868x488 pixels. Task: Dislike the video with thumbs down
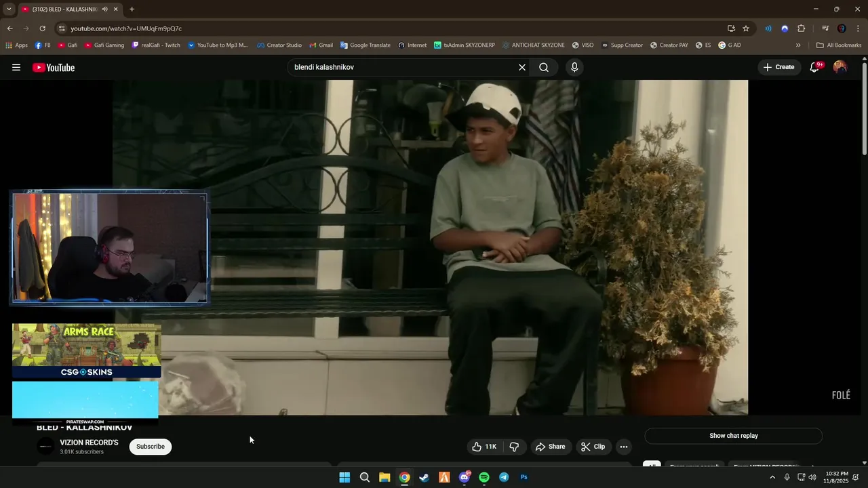514,447
